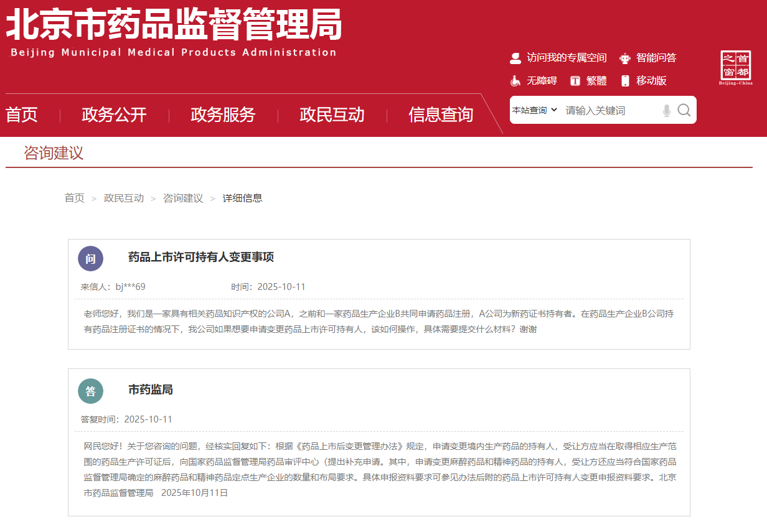Click the 繁體 traditional Chinese icon
Image resolution: width=767 pixels, height=532 pixels.
point(574,80)
